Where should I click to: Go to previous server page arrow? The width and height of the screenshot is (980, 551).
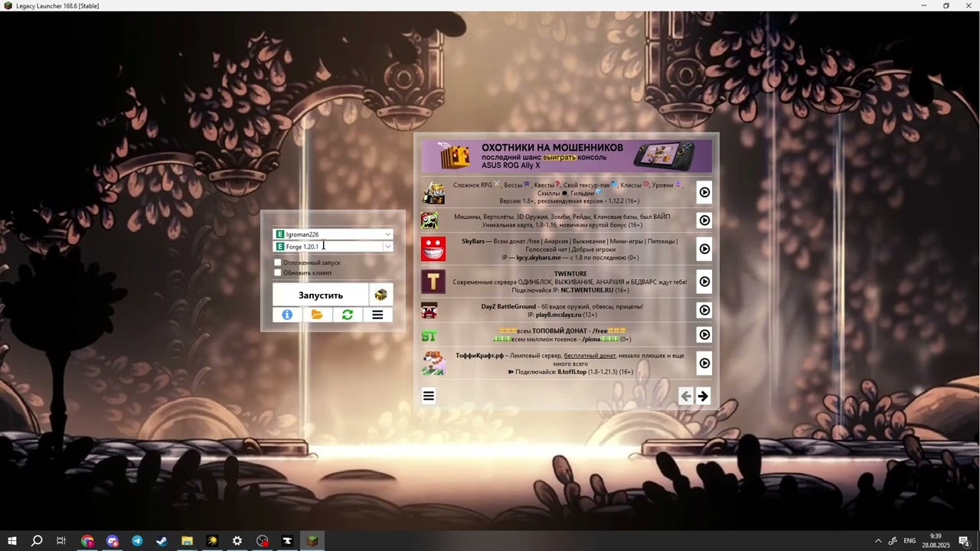(686, 396)
